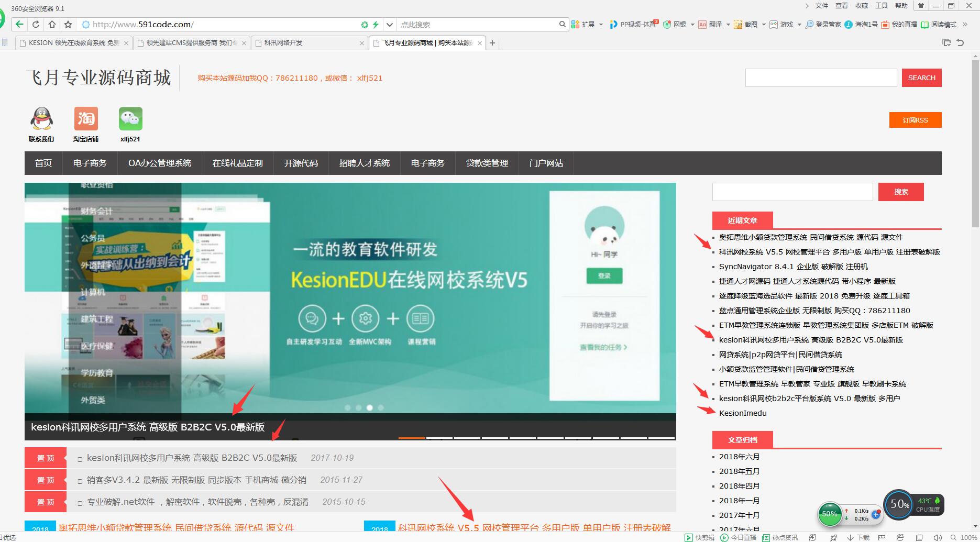
Task: Expand the 截图 screenshot dropdown arrow
Action: pyautogui.click(x=764, y=25)
